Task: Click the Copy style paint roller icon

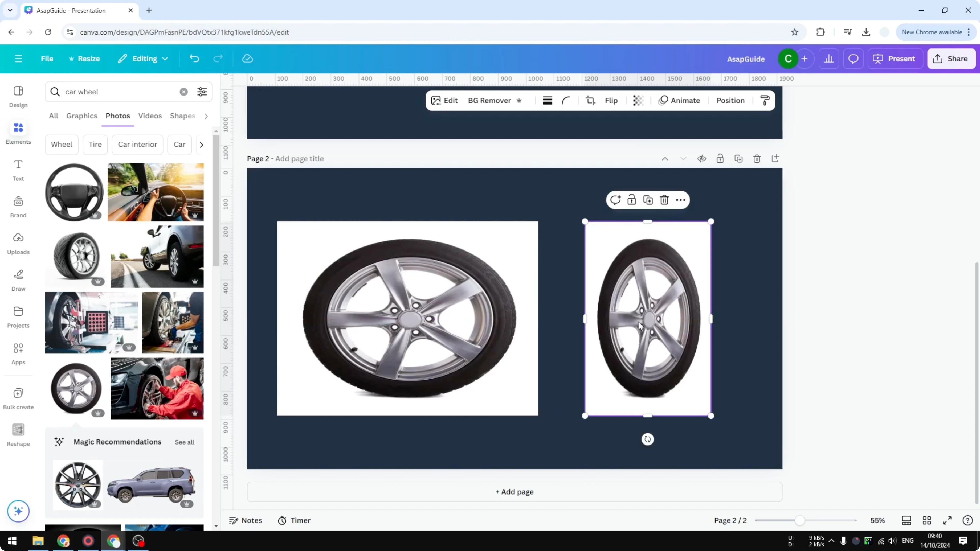Action: coord(765,100)
